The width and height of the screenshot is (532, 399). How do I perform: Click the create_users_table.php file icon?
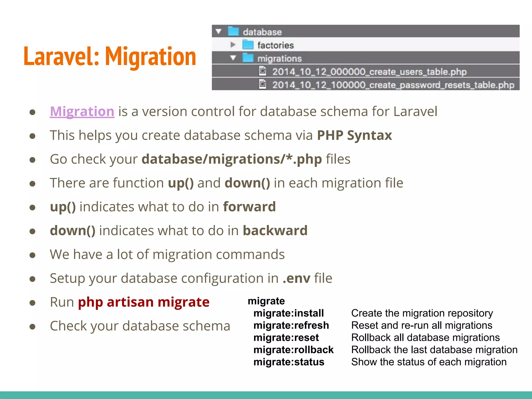coord(263,71)
